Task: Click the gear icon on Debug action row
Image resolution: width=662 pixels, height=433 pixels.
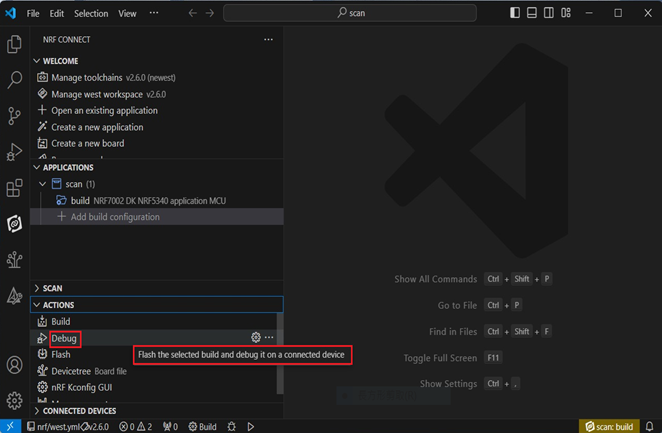Action: (256, 338)
